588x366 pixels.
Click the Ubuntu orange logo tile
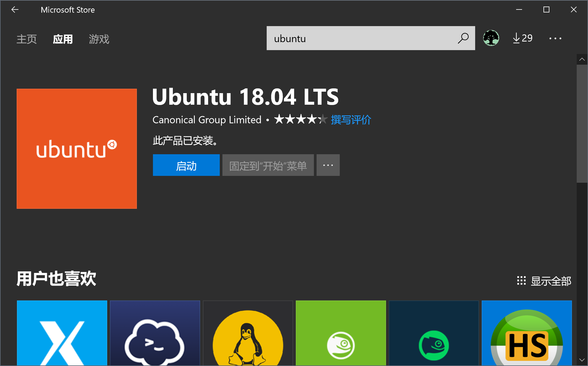tap(77, 149)
